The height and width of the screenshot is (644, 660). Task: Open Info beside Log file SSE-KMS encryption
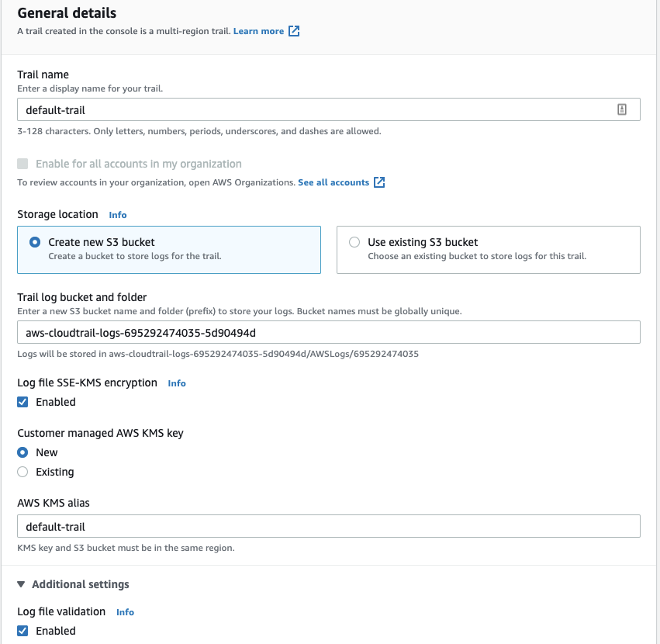click(177, 383)
